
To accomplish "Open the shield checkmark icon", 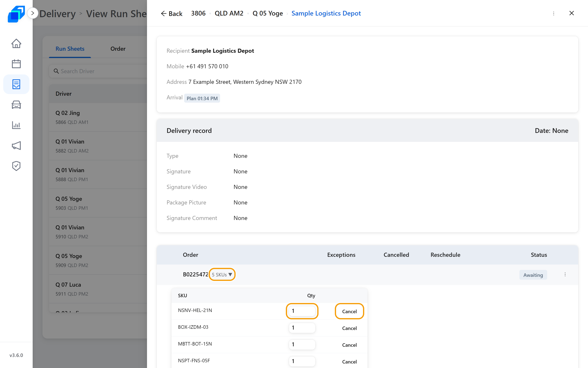I will coord(16,166).
